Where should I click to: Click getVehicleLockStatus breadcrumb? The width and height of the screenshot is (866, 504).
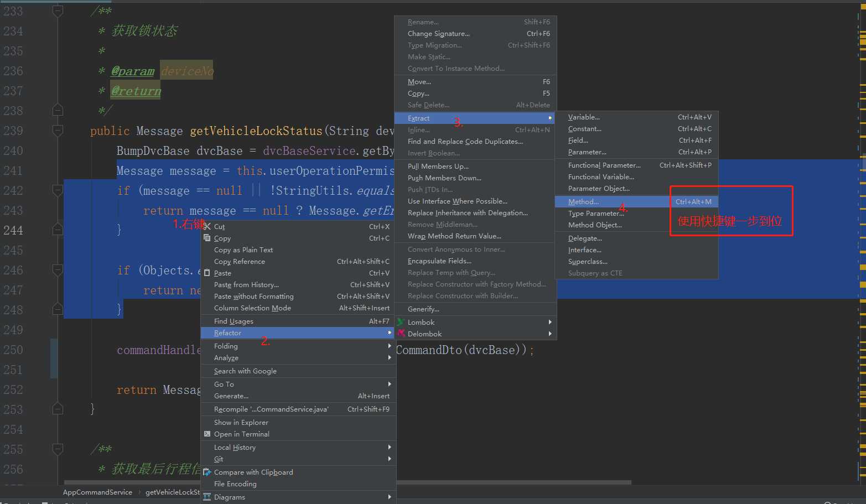point(173,492)
